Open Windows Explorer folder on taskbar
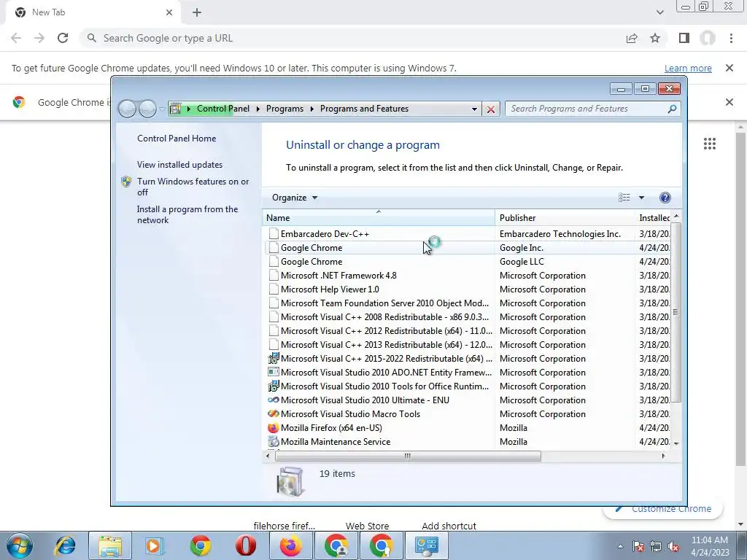Viewport: 747px width, 560px height. (110, 545)
